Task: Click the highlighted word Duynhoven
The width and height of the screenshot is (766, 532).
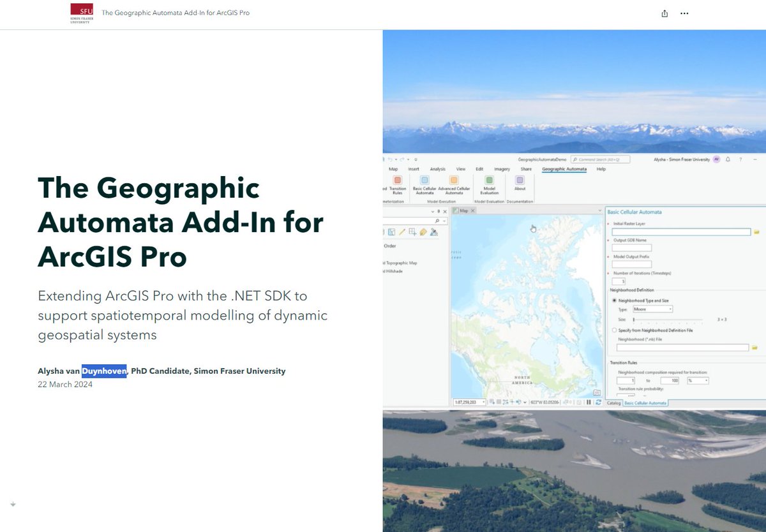Action: (x=104, y=371)
